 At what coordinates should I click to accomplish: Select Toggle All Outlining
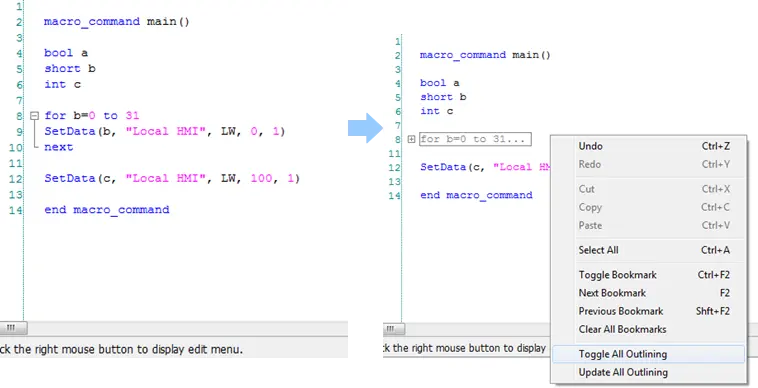[648, 354]
